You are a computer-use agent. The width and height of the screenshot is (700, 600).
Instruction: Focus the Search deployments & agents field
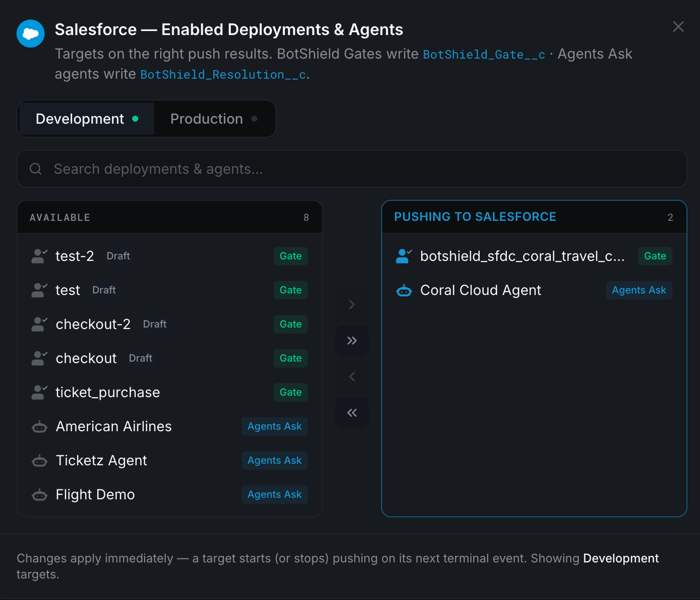click(352, 169)
